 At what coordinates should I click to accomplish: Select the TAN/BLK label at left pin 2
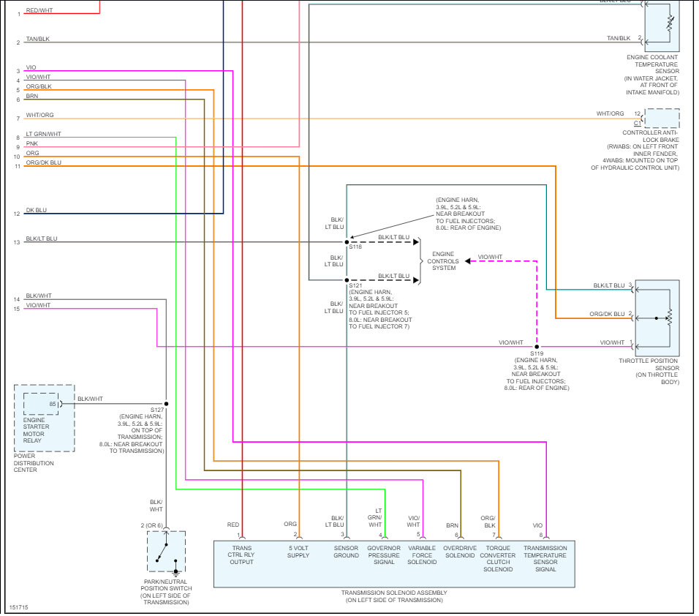point(37,39)
